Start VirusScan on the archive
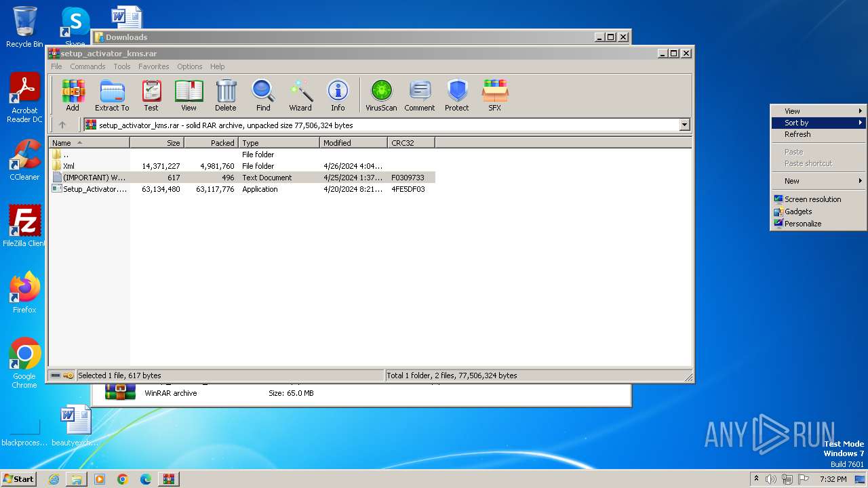Screen dimensions: 868x488 pyautogui.click(x=381, y=95)
